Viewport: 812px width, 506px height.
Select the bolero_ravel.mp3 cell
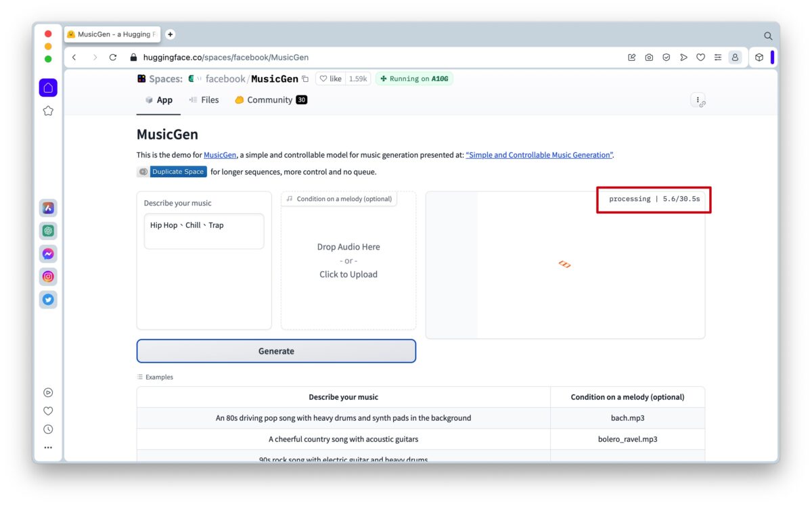628,439
